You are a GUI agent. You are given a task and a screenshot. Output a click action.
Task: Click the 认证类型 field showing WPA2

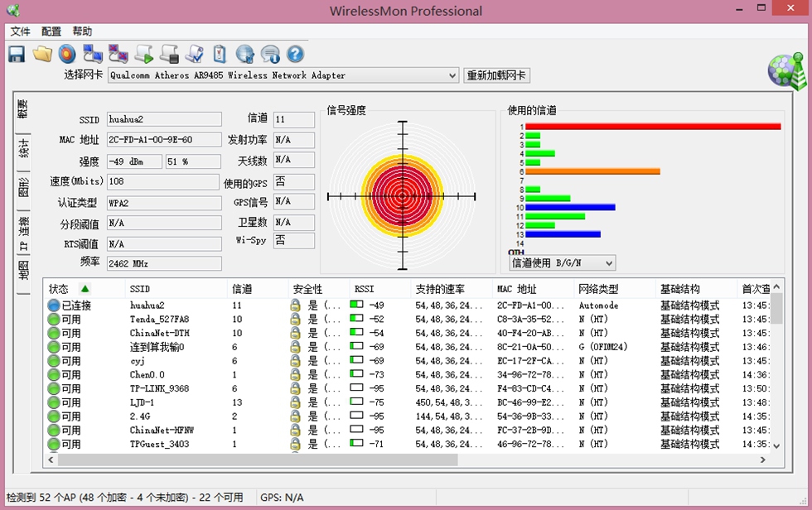[164, 204]
